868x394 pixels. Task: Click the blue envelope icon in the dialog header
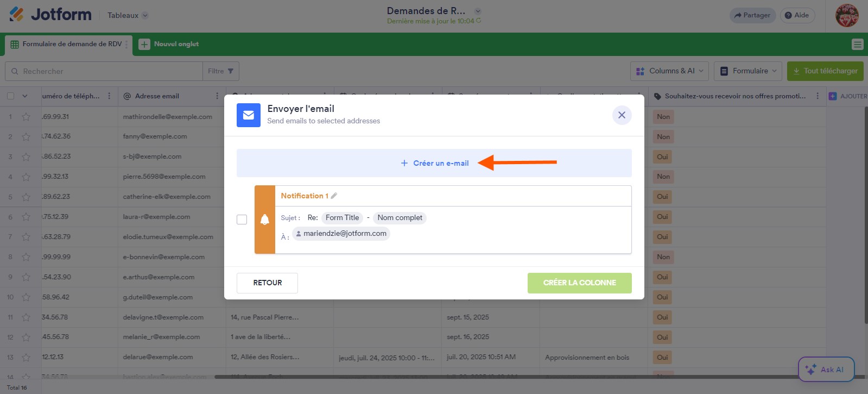[249, 115]
